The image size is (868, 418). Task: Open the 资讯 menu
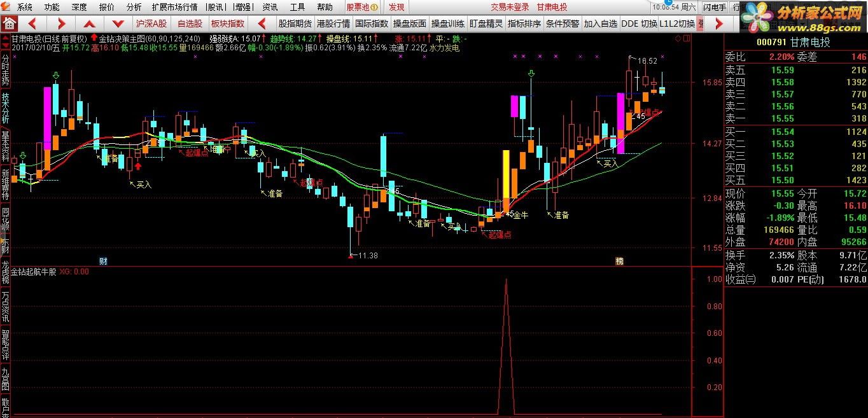(x=270, y=7)
